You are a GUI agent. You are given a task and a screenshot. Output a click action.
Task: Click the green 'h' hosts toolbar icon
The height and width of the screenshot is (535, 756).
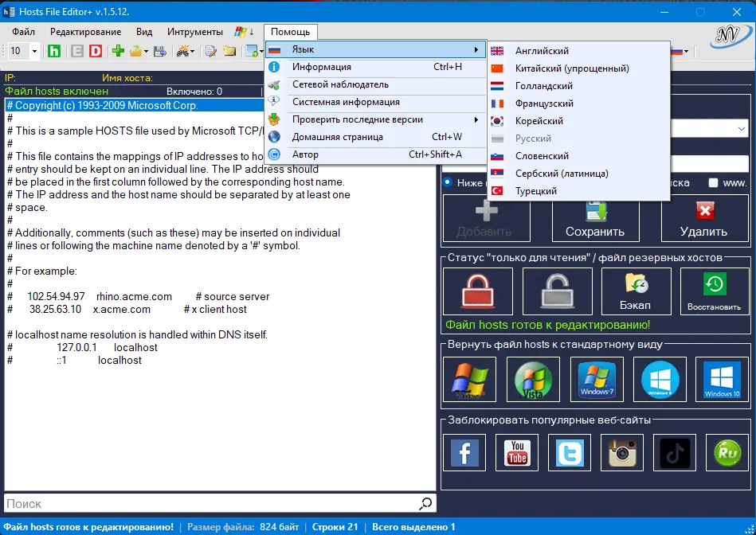[54, 51]
